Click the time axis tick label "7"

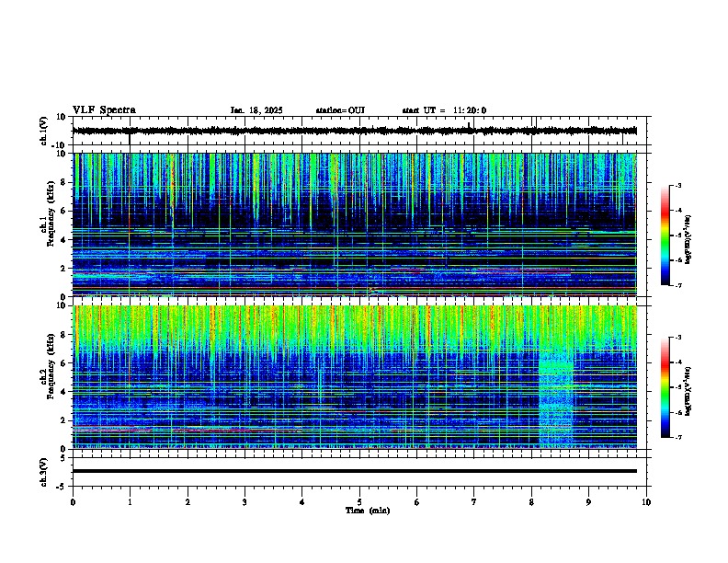tap(474, 502)
